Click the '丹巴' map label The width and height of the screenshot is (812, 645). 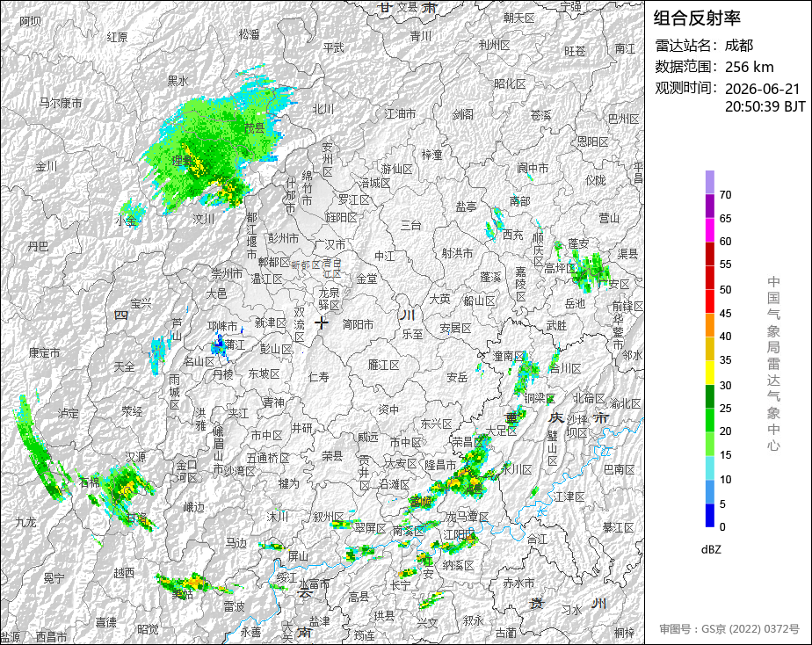click(x=38, y=246)
